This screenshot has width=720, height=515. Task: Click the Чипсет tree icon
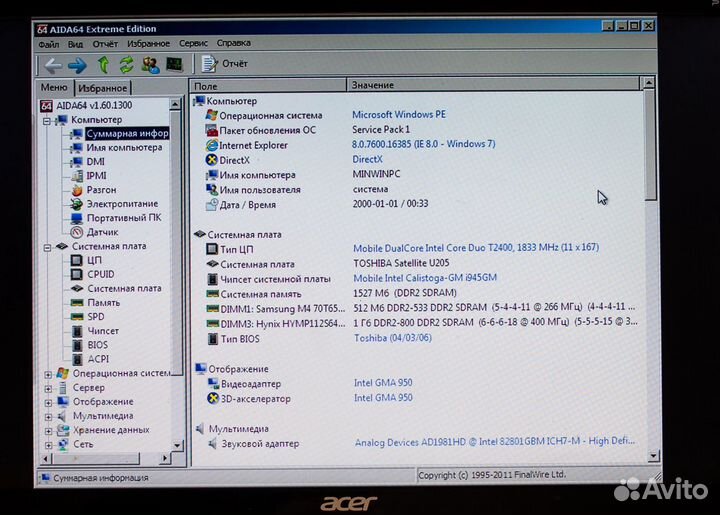pyautogui.click(x=78, y=331)
